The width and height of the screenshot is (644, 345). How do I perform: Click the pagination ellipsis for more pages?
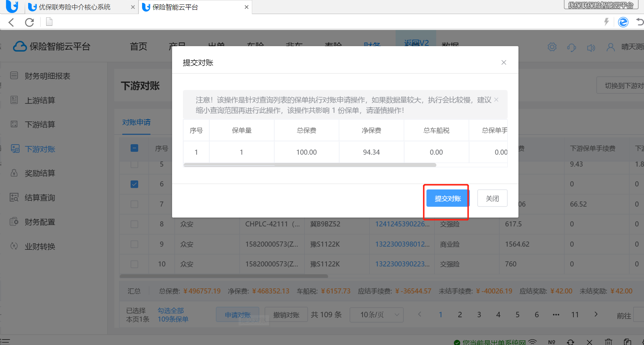pos(556,315)
